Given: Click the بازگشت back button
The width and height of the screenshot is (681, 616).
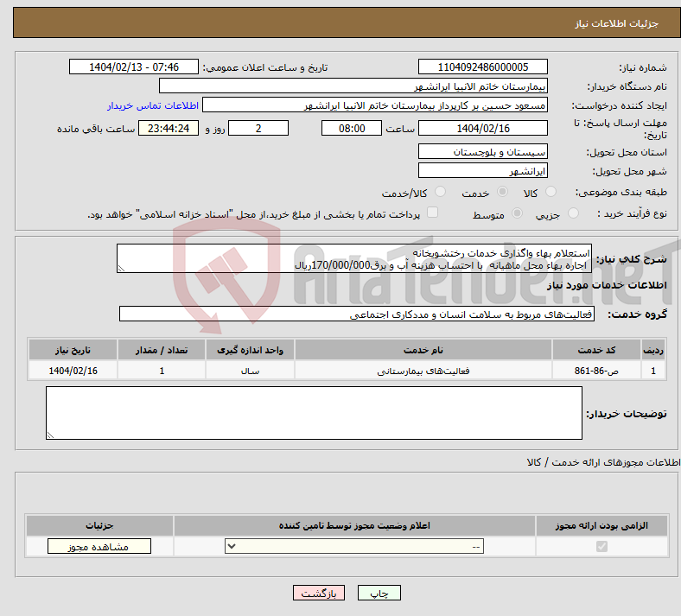Looking at the screenshot, I should [319, 593].
